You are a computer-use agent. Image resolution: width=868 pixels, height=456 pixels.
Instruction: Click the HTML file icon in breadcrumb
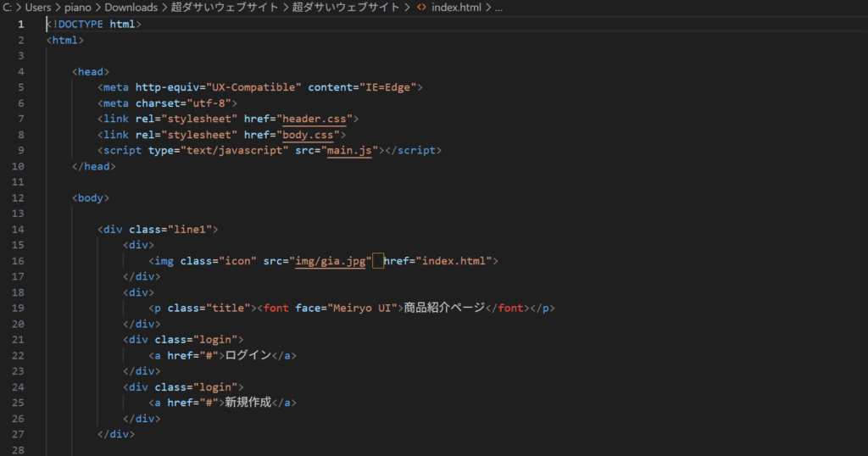(421, 8)
